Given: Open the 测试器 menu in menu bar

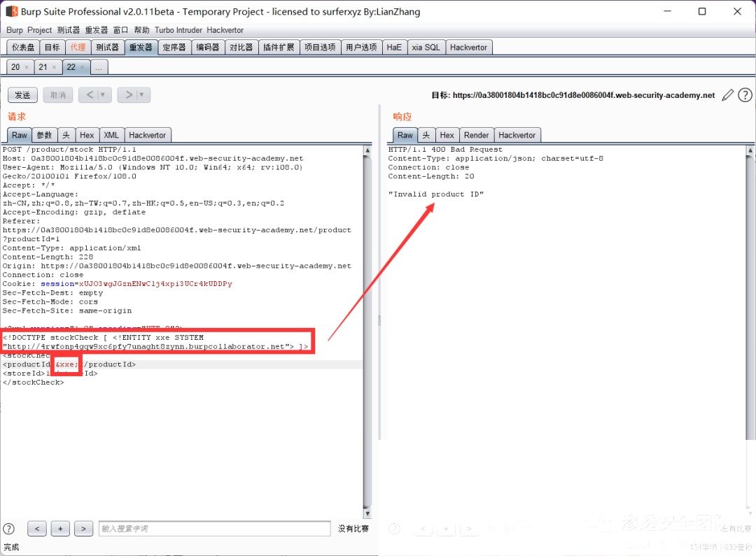Looking at the screenshot, I should [x=69, y=30].
